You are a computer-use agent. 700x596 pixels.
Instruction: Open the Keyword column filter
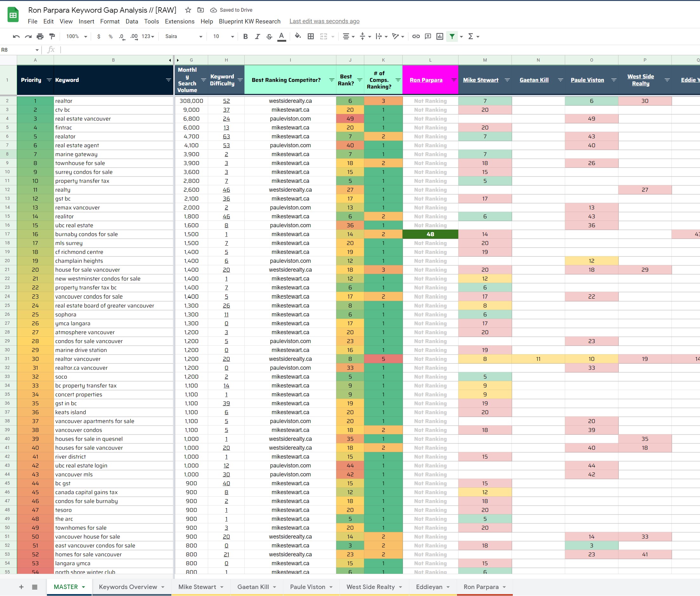[x=168, y=80]
